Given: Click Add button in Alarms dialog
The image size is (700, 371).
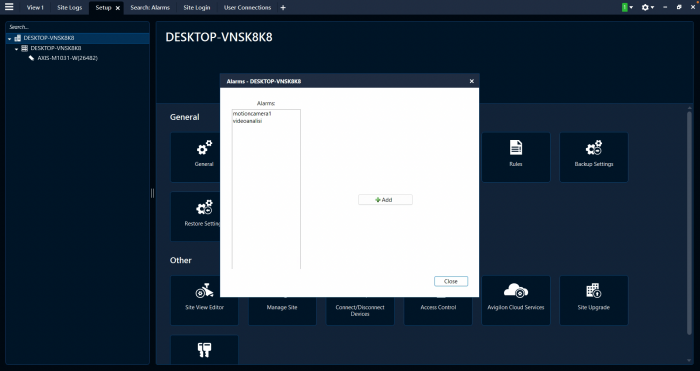Looking at the screenshot, I should coord(385,200).
